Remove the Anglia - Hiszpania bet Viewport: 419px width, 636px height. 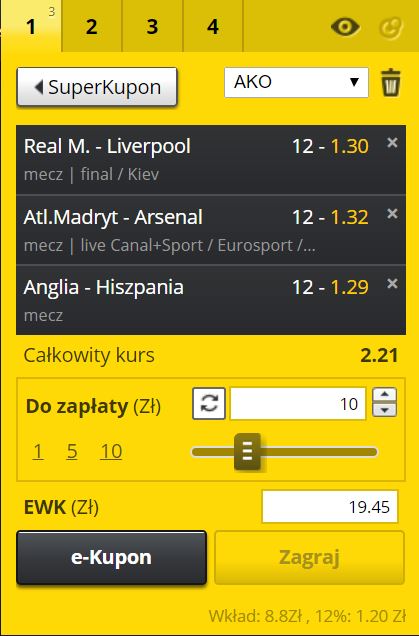[392, 284]
